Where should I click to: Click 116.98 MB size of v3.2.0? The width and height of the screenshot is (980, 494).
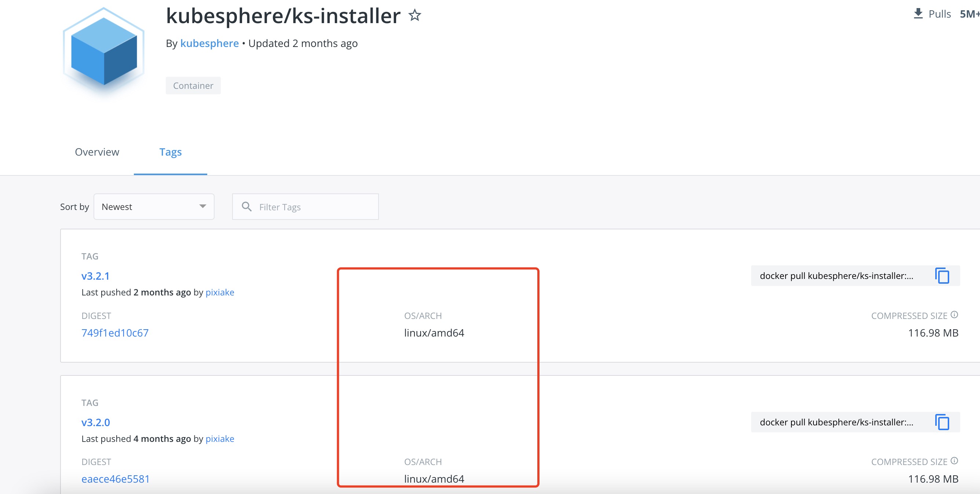click(x=933, y=479)
